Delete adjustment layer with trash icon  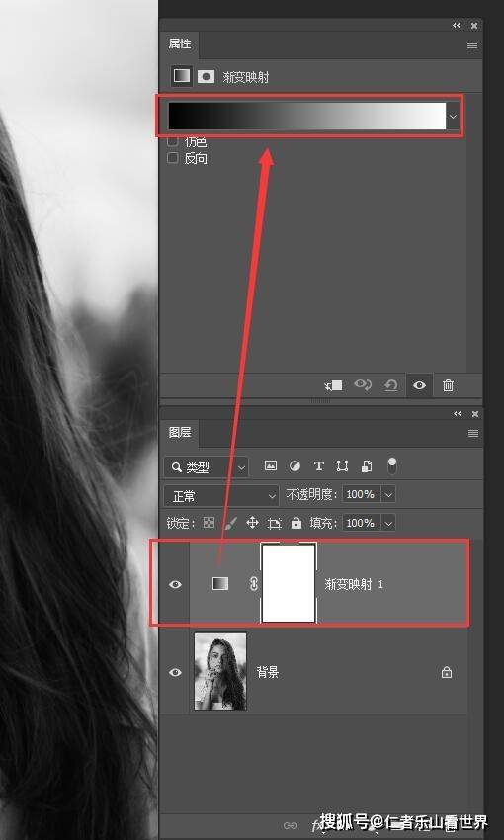pos(449,385)
